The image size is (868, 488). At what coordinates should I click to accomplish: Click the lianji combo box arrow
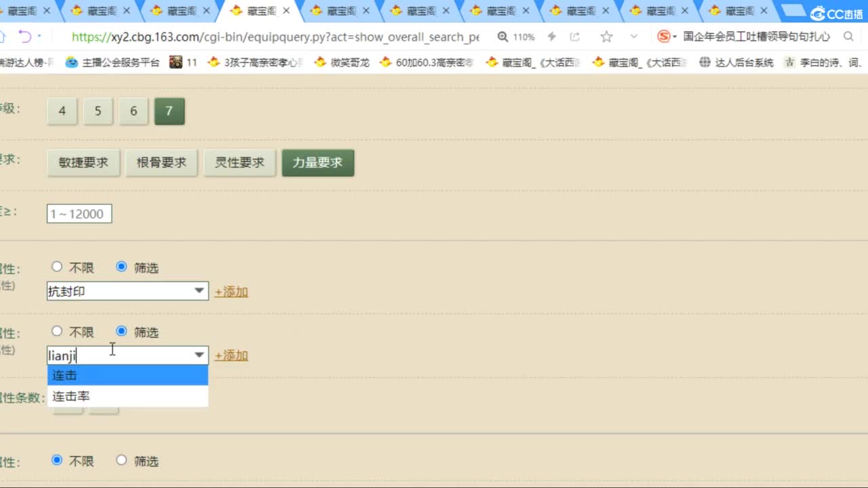click(199, 355)
